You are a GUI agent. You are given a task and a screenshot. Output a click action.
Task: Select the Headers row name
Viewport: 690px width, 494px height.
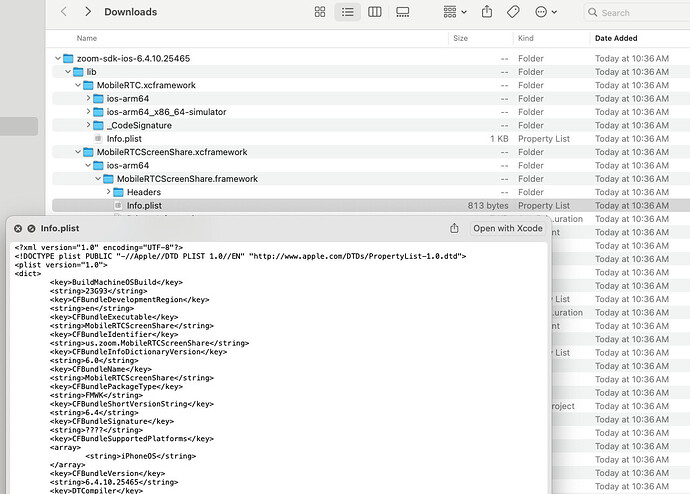pyautogui.click(x=144, y=192)
